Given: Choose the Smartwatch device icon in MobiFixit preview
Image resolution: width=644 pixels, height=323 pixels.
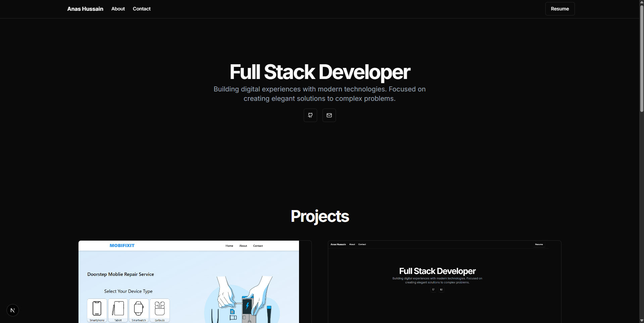Looking at the screenshot, I should pos(139,310).
